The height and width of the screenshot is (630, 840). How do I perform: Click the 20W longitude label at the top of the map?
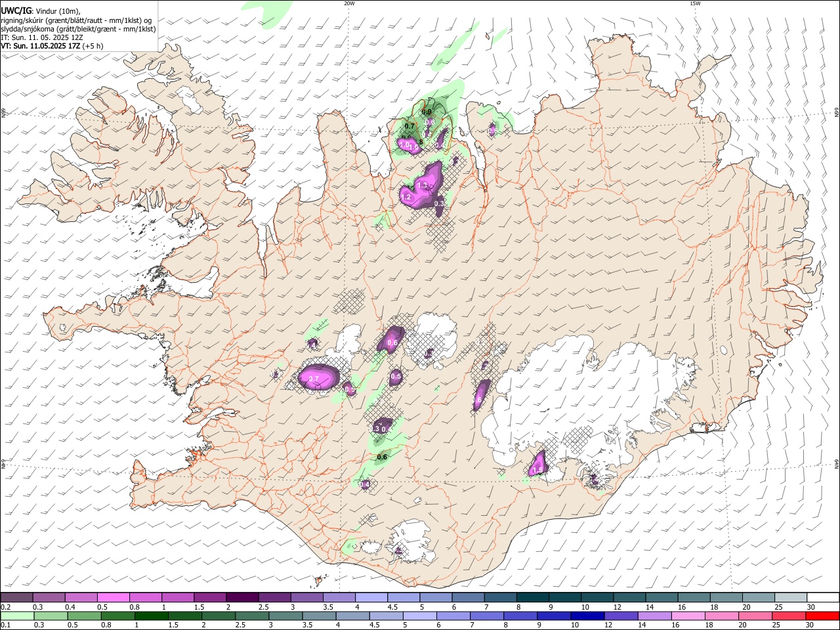coord(349,3)
